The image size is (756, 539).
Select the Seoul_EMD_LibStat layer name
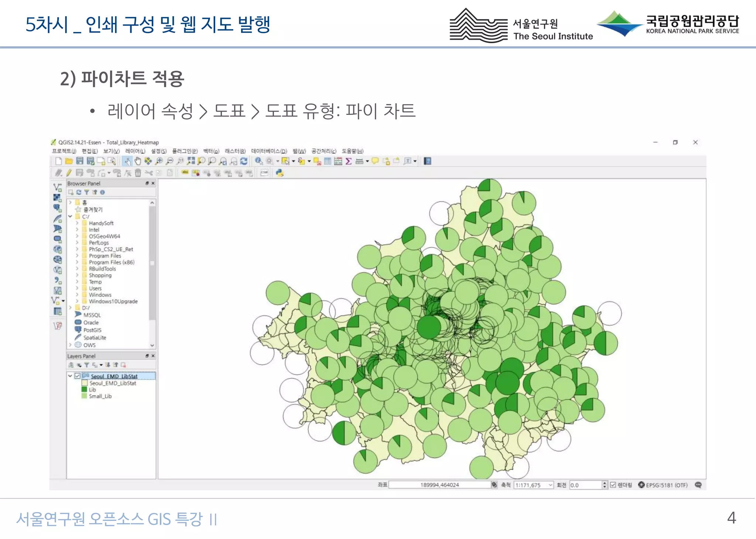click(x=114, y=376)
